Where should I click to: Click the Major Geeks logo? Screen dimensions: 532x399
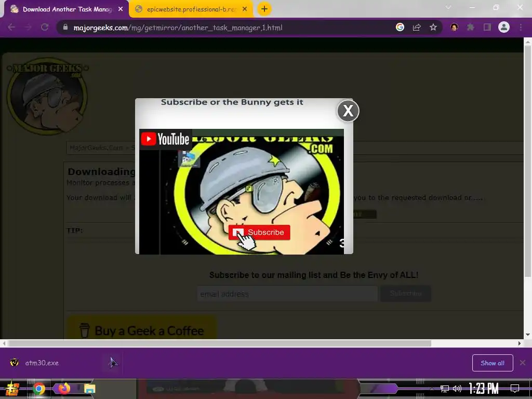click(47, 96)
